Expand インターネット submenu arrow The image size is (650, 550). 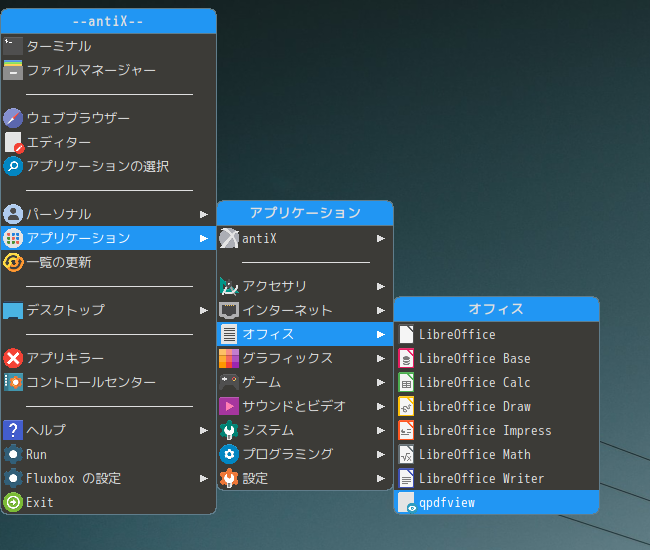(381, 310)
